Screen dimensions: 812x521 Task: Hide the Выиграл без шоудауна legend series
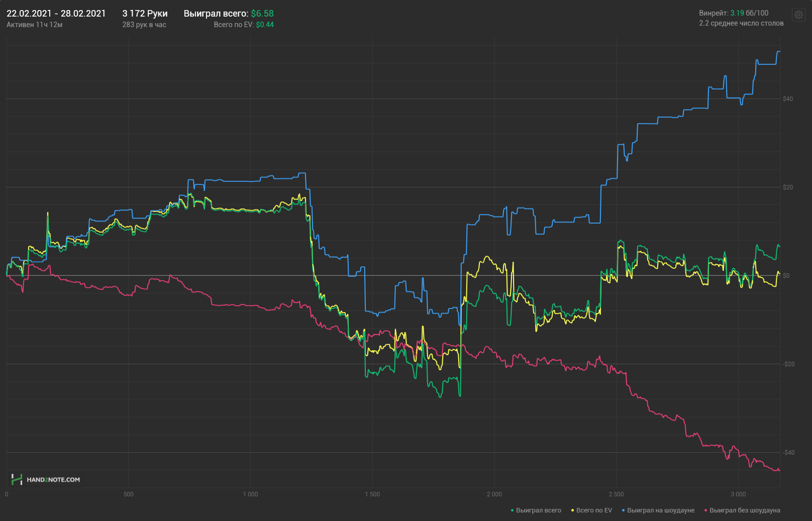742,510
